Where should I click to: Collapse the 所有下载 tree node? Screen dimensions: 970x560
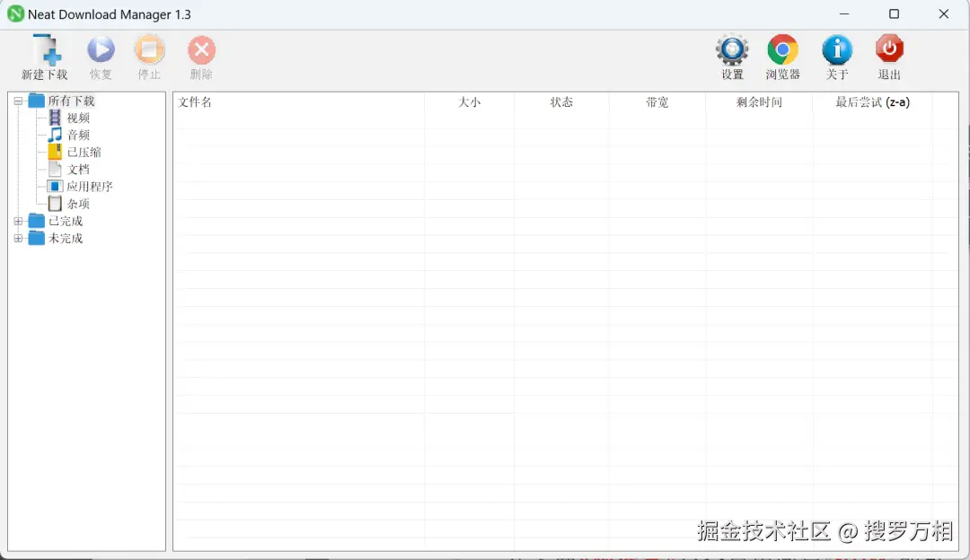[x=20, y=101]
